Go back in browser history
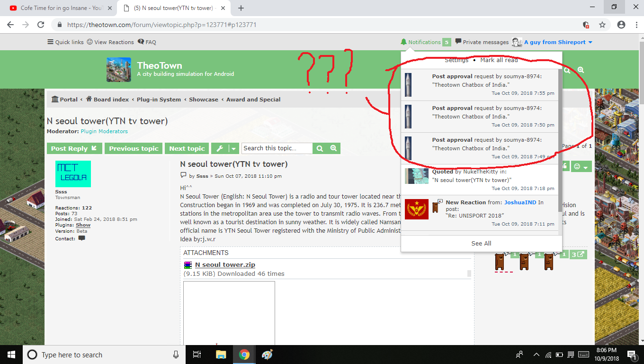This screenshot has width=644, height=364. pos(10,25)
